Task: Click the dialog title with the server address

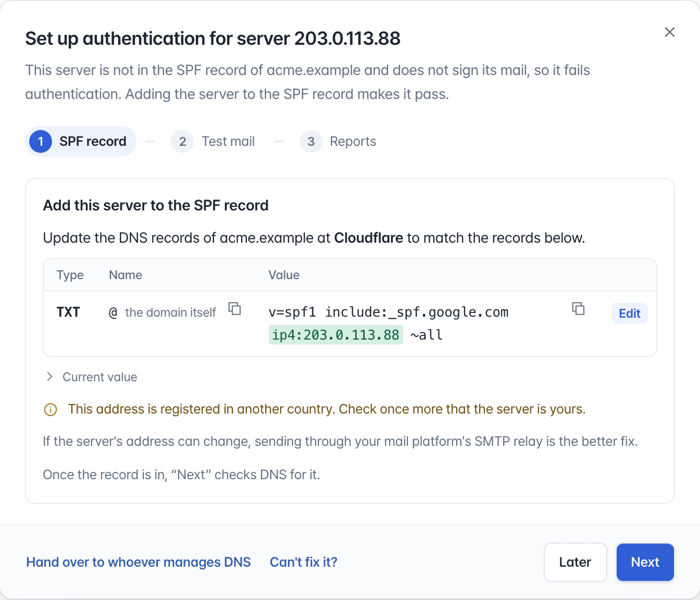Action: pyautogui.click(x=213, y=39)
